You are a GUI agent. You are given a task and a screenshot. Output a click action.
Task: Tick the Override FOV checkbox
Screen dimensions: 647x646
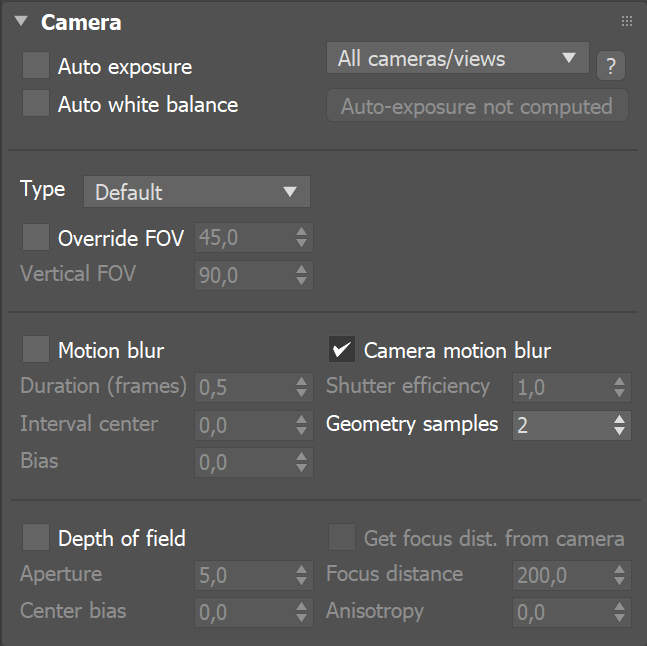(36, 237)
